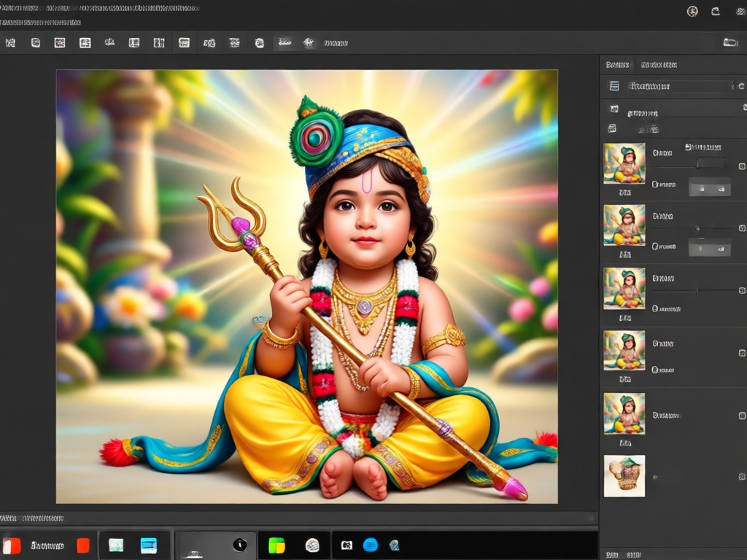
Task: Select the fourth layer thumbnail in the right panel
Action: 624,351
